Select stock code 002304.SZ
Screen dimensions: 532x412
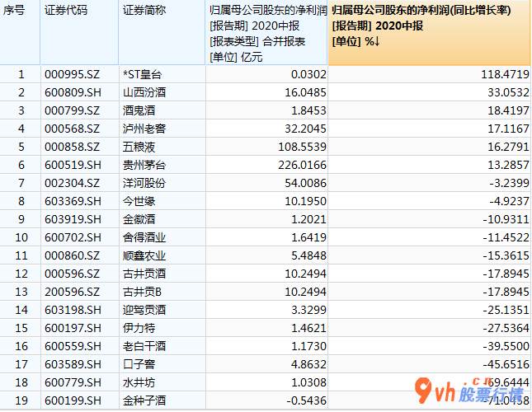point(72,183)
